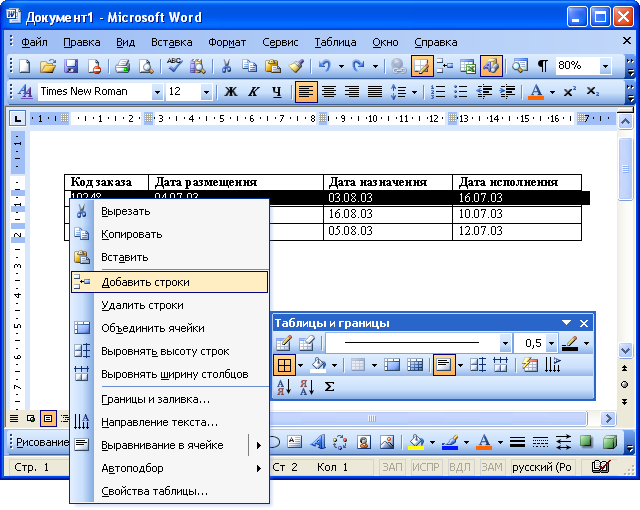Sort ascending А-Я in Tables toolbar

(284, 387)
